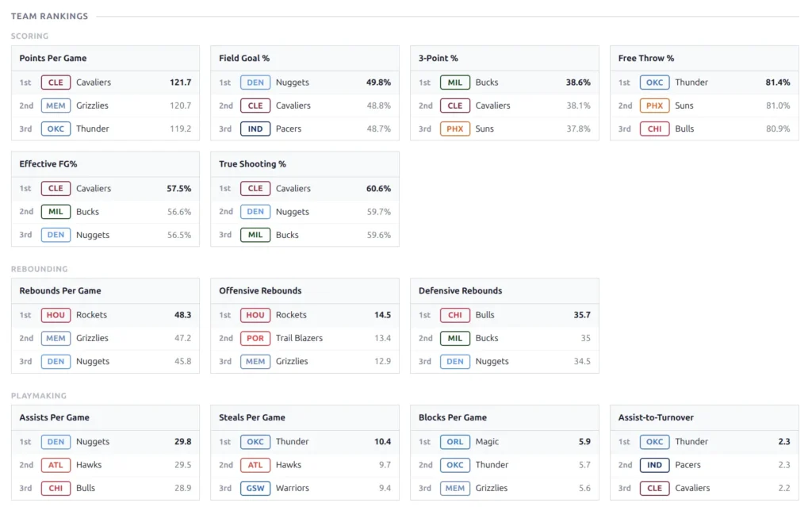
Task: Click the 35.7 defensive rebounds value
Action: pos(582,315)
